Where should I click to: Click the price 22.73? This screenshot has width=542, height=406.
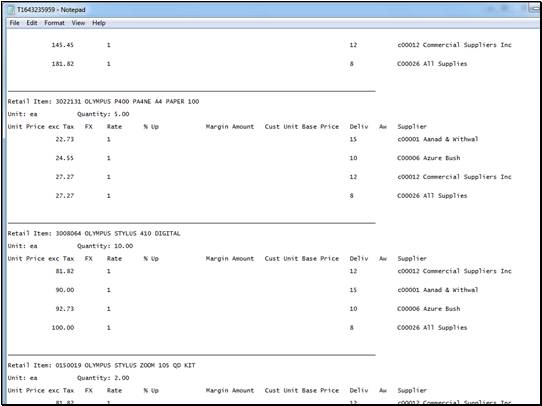coord(65,139)
